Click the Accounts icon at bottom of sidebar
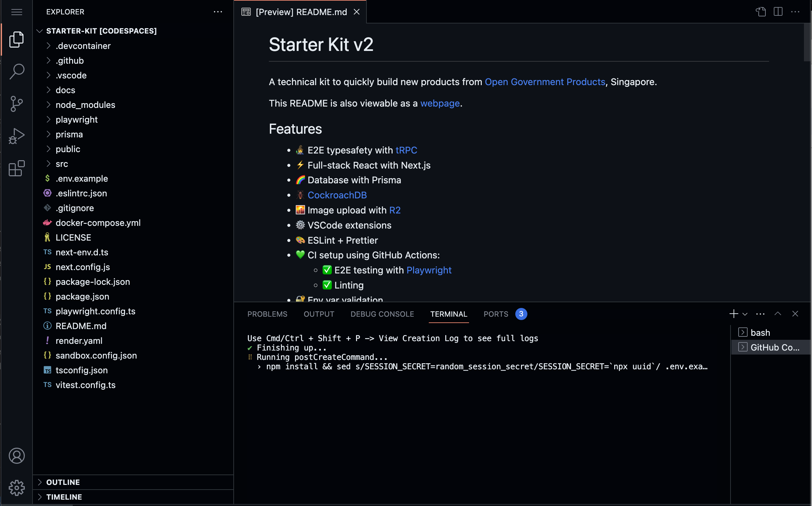The width and height of the screenshot is (812, 506). (x=16, y=456)
